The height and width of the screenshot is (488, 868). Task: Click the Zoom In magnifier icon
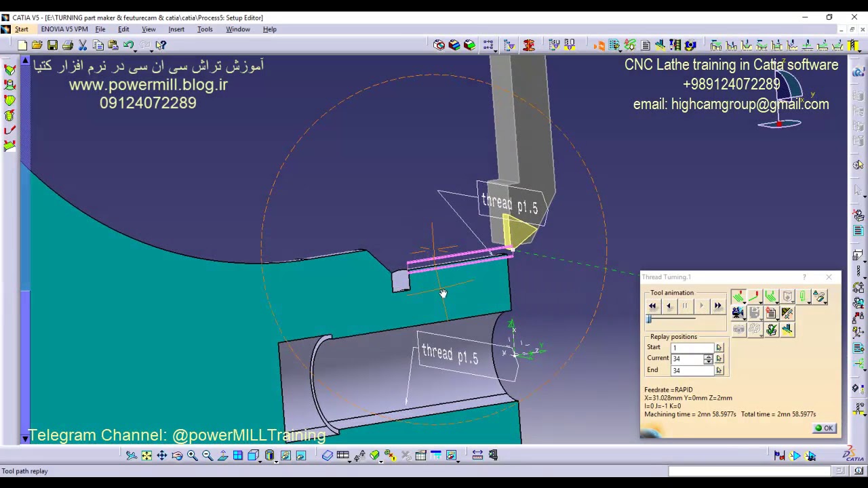coord(193,455)
